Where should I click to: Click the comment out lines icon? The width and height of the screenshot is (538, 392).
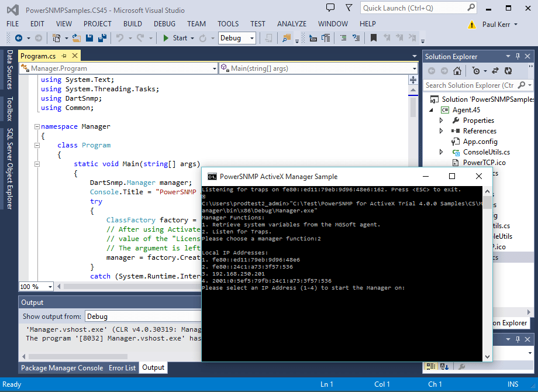coord(343,38)
